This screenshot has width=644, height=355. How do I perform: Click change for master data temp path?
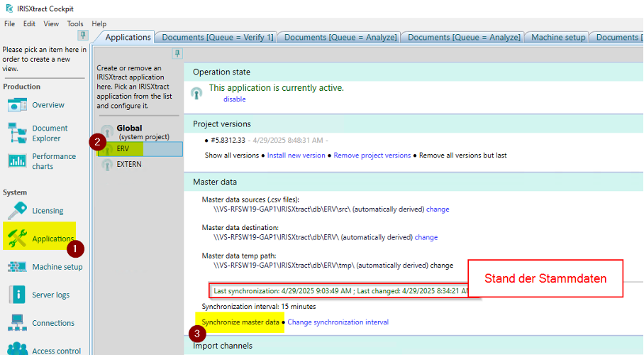coord(442,266)
